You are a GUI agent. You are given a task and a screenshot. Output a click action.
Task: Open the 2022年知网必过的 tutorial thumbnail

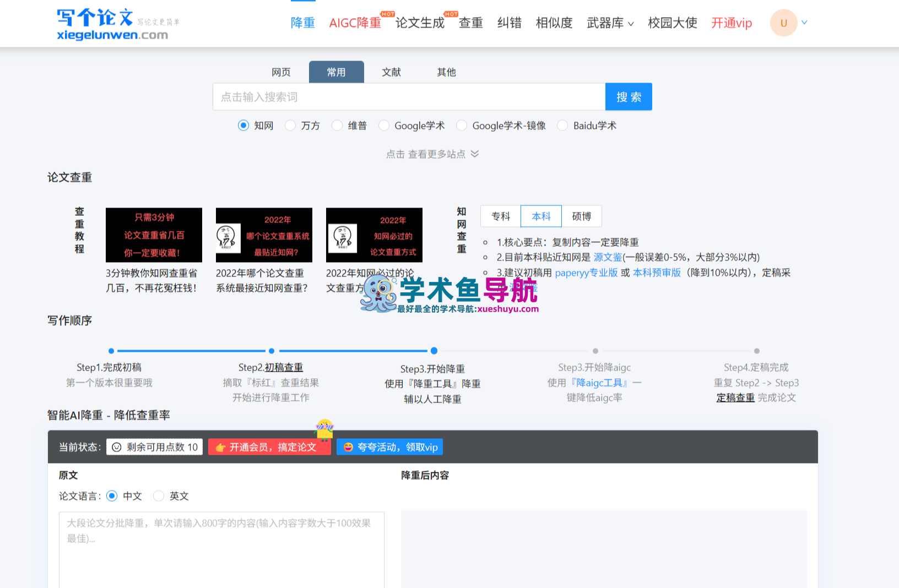(x=374, y=235)
